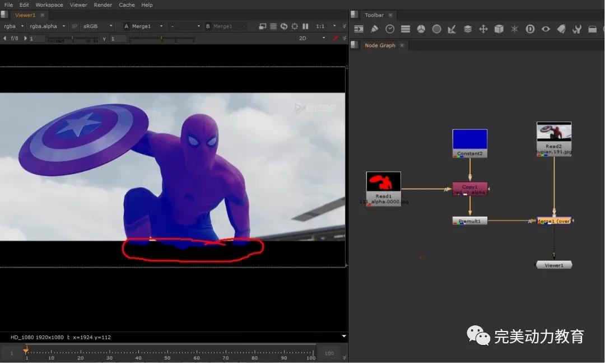Decrease the f/8 stop with left arrow
The image size is (605, 364).
pyautogui.click(x=4, y=38)
